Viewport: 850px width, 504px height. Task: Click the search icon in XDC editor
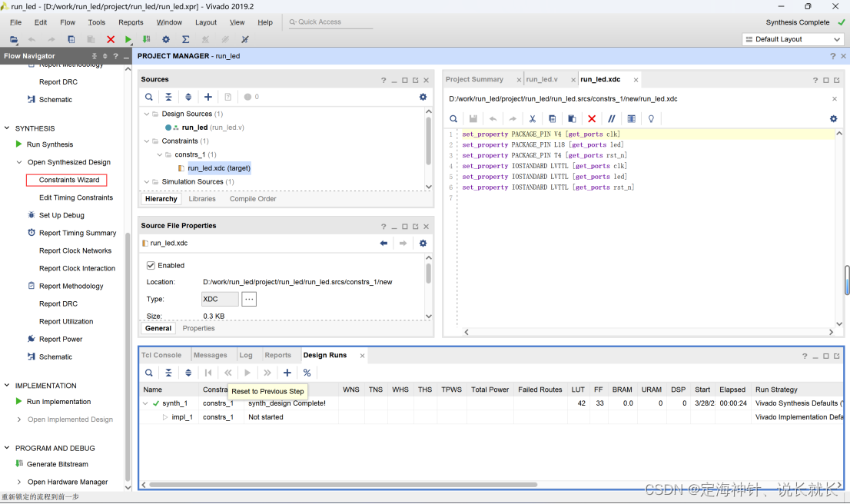[x=453, y=118]
